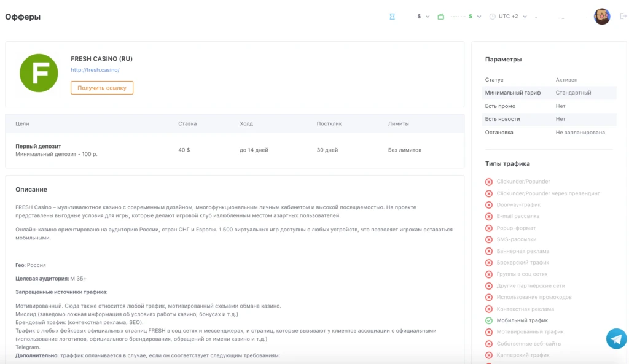Open the http://fresh.casino/ link
The width and height of the screenshot is (629, 364).
click(95, 70)
